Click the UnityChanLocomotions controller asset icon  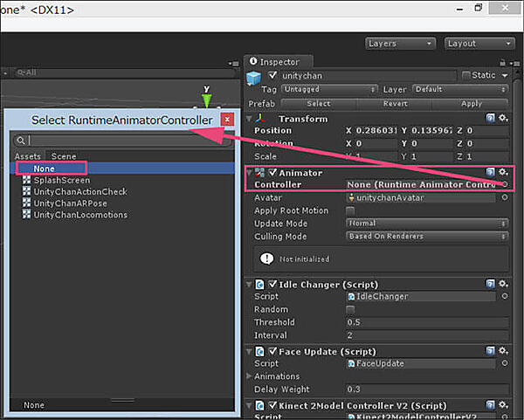[x=27, y=215]
